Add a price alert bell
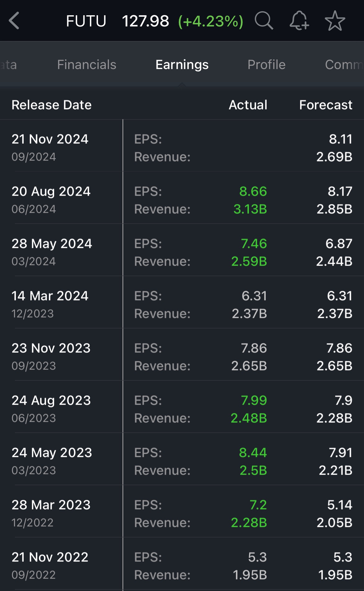 tap(299, 21)
